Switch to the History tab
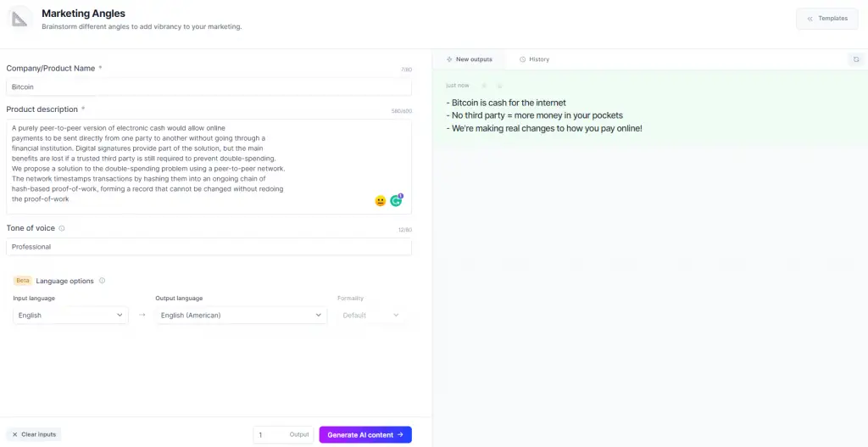868x447 pixels. tap(534, 59)
